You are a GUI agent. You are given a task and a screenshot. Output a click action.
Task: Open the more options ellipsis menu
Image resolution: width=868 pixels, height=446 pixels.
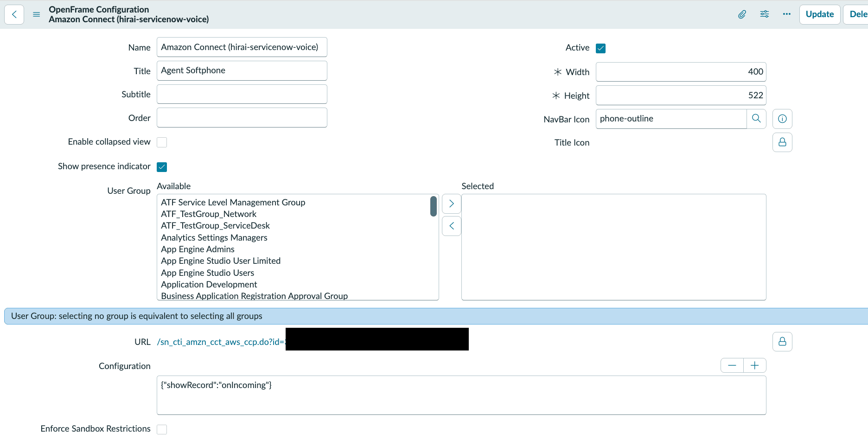tap(787, 14)
